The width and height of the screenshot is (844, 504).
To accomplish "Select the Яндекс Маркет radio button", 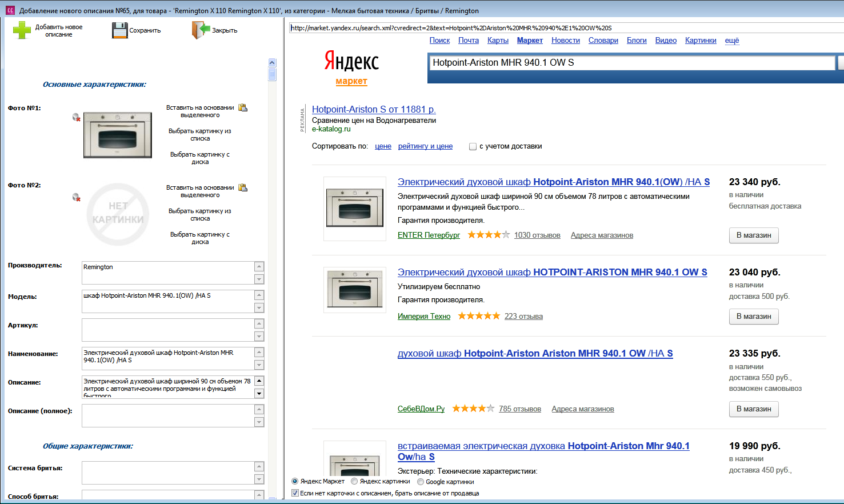I will coord(295,481).
